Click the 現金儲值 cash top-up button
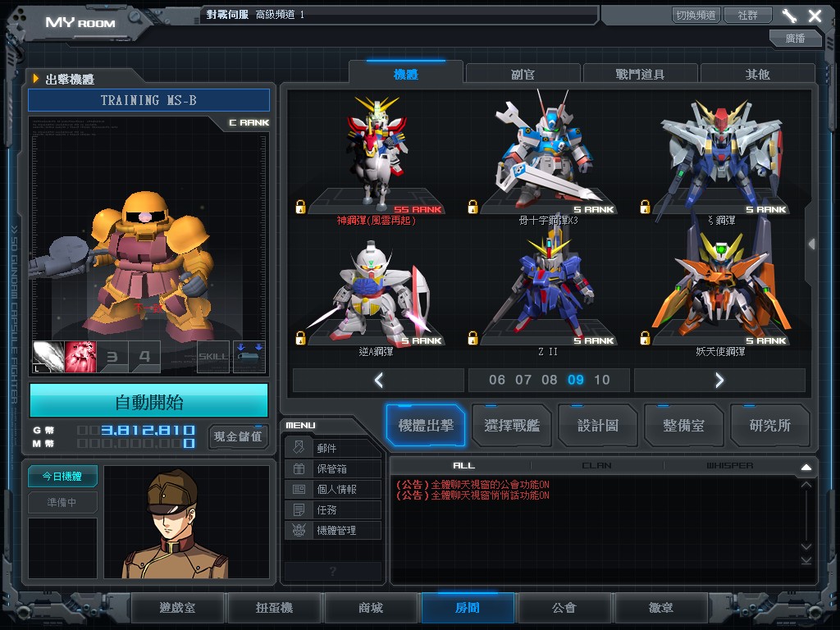This screenshot has height=630, width=840. click(238, 436)
